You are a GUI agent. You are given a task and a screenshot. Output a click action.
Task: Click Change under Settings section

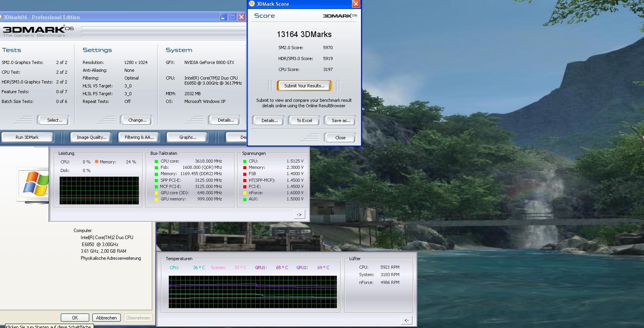[137, 120]
